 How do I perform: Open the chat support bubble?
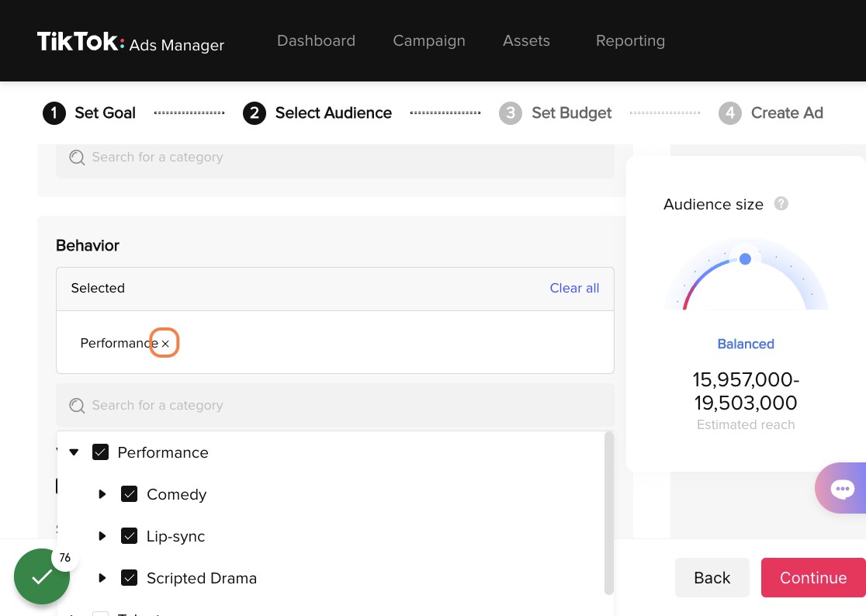(x=842, y=489)
